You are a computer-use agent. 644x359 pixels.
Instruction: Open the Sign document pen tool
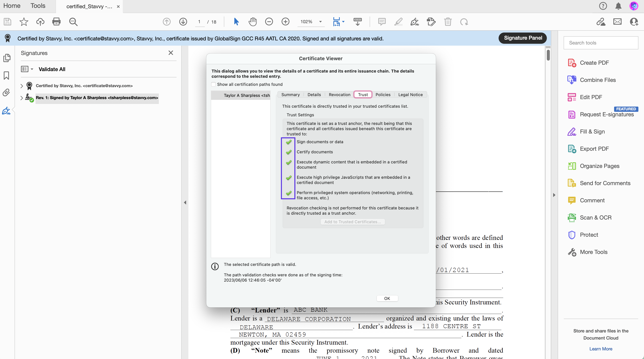(x=415, y=22)
